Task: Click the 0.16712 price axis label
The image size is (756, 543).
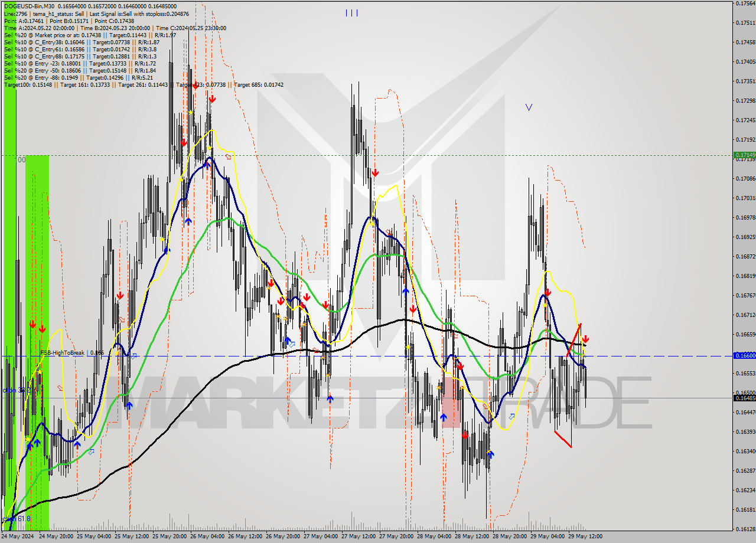Action: [x=745, y=315]
